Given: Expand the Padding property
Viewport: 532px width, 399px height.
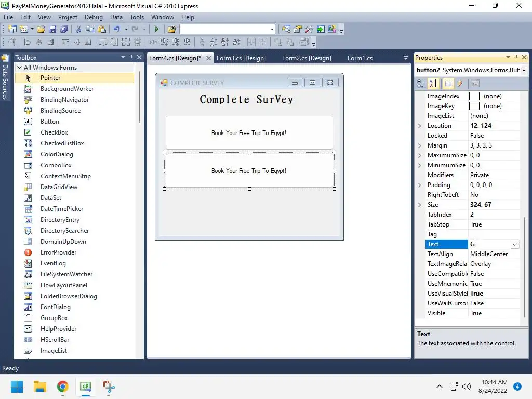Looking at the screenshot, I should coord(420,185).
